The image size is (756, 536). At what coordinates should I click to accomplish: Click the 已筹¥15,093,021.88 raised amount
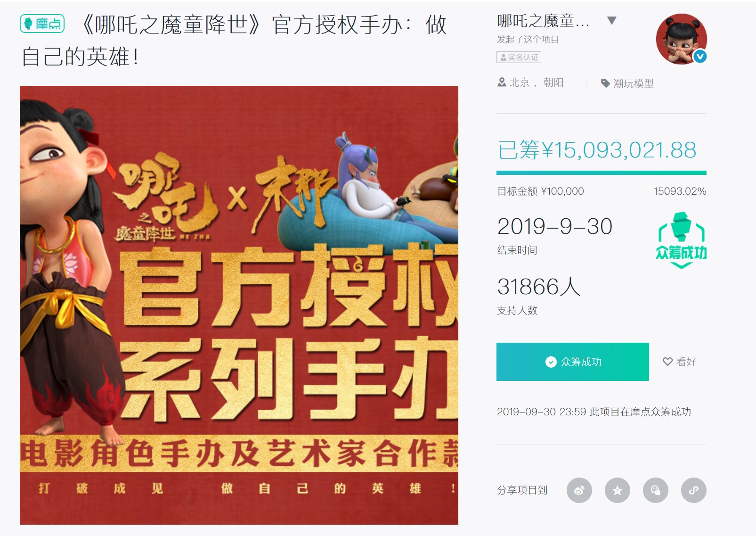point(597,150)
